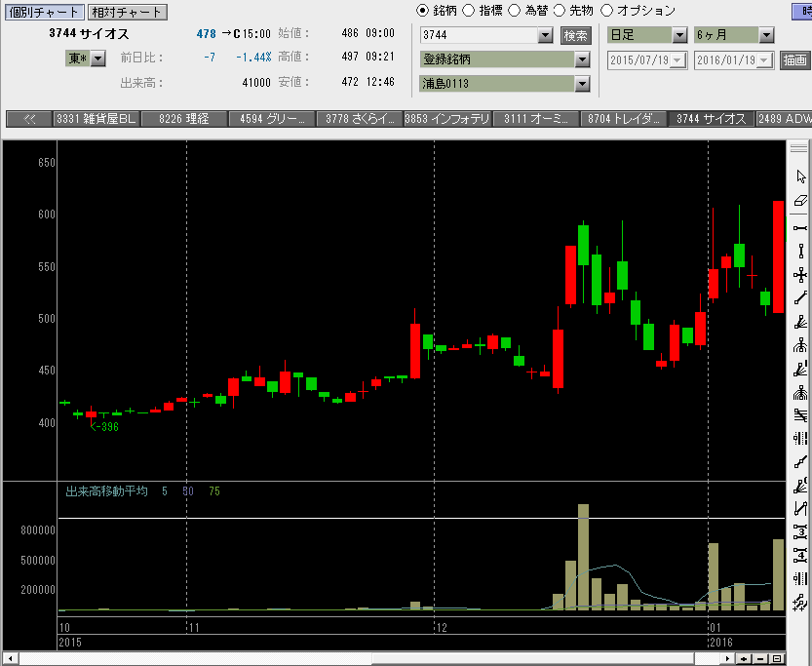Click the 相対チャート button

(128, 12)
